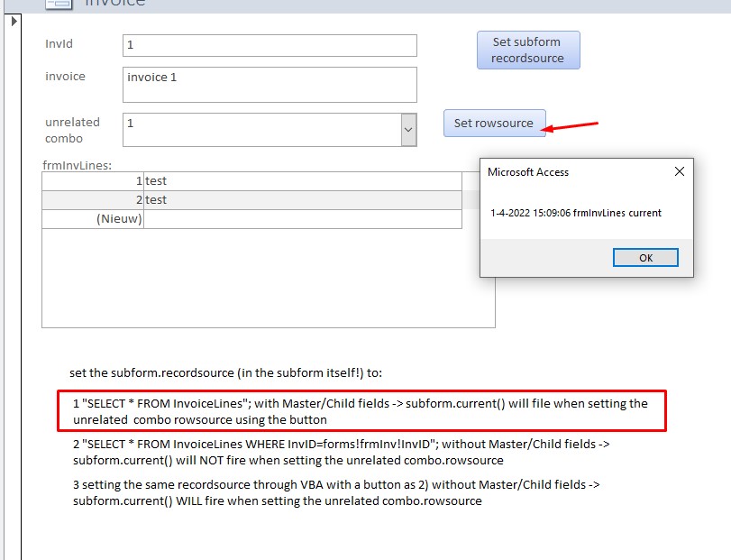This screenshot has height=560, width=731.
Task: Click the Set subform recordsource button
Action: [x=528, y=50]
